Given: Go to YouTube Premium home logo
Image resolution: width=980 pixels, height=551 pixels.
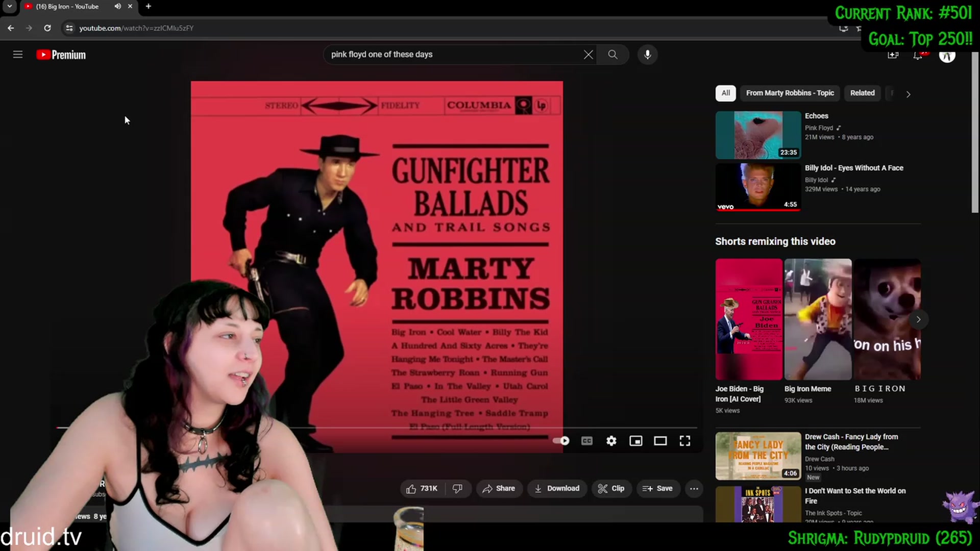Looking at the screenshot, I should (x=61, y=55).
